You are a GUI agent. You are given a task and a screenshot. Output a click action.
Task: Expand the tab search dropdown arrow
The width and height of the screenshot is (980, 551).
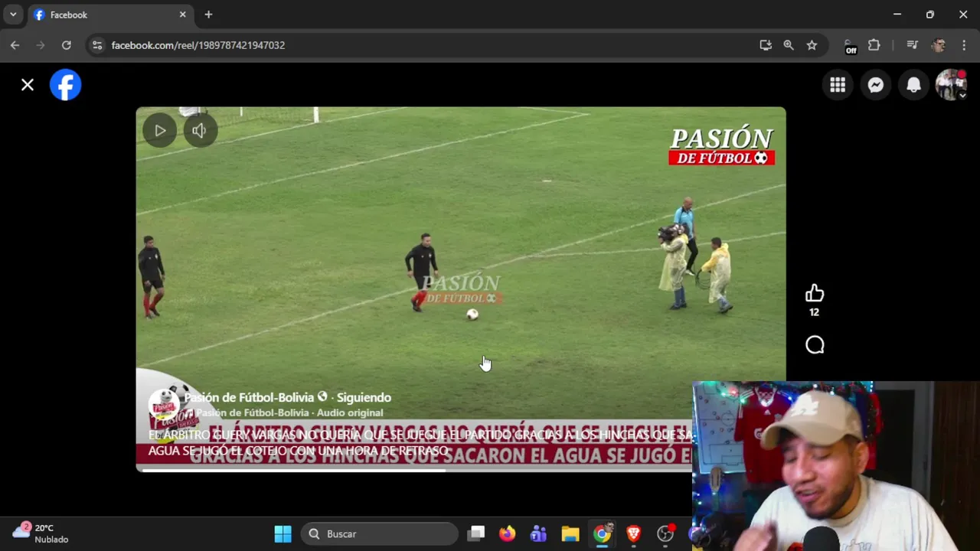[13, 15]
